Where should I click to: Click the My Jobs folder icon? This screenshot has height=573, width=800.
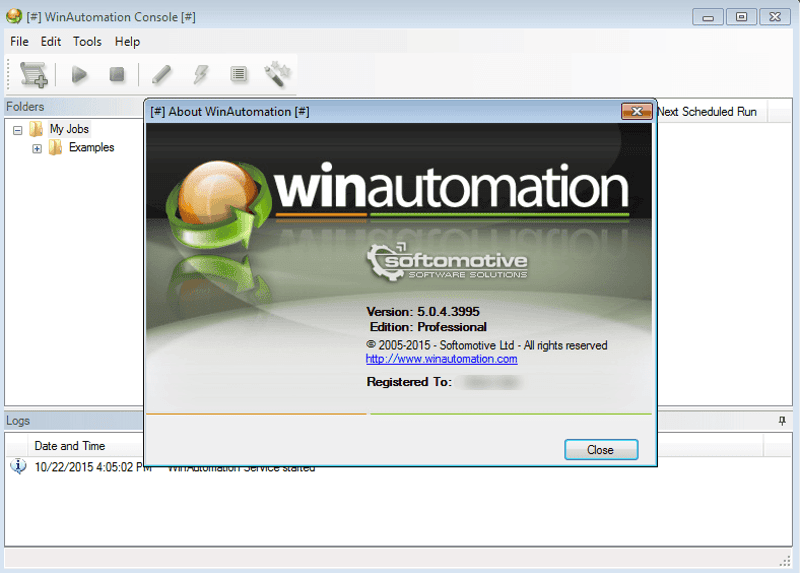pos(36,129)
